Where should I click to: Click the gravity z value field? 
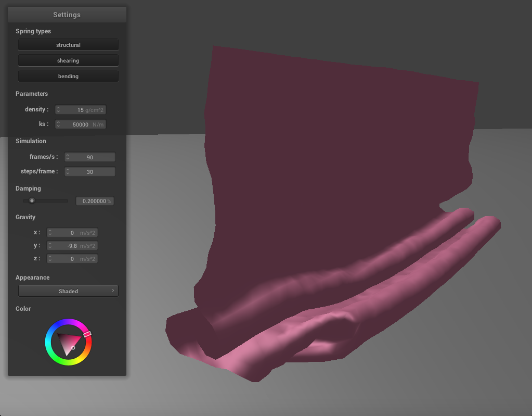pos(74,259)
